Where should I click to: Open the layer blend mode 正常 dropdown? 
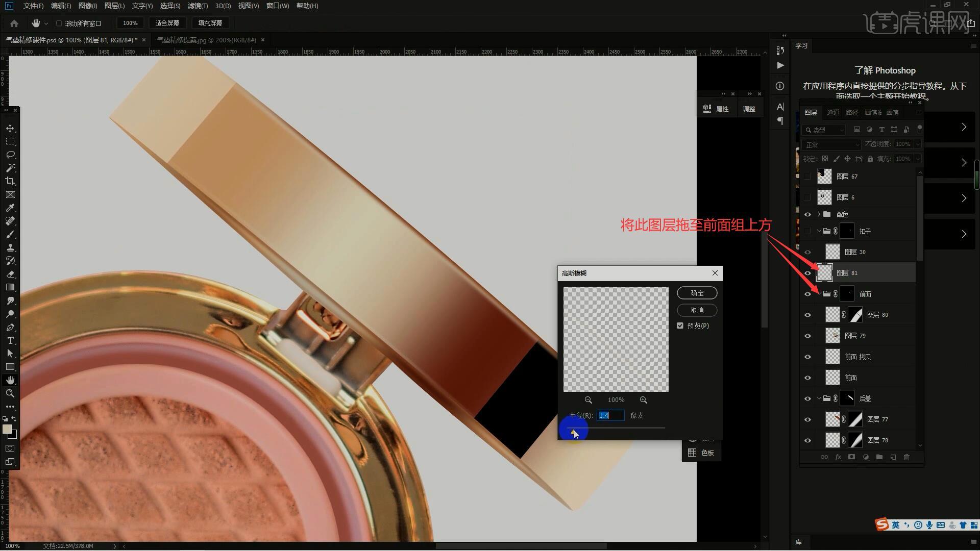[x=831, y=145]
